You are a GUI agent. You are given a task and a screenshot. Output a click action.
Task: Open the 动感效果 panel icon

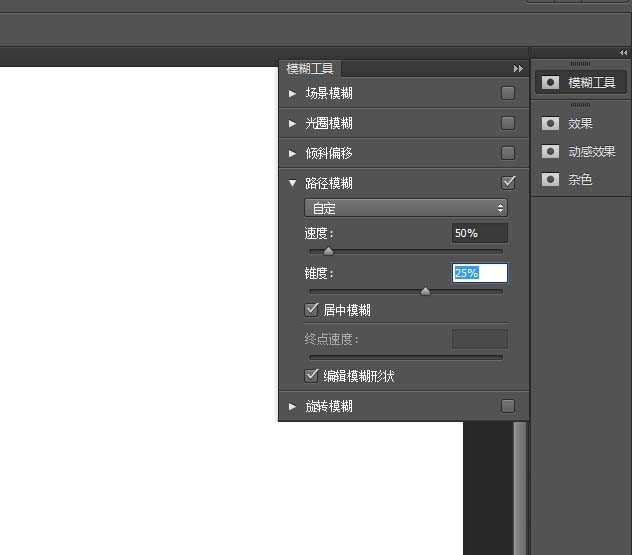tap(550, 151)
